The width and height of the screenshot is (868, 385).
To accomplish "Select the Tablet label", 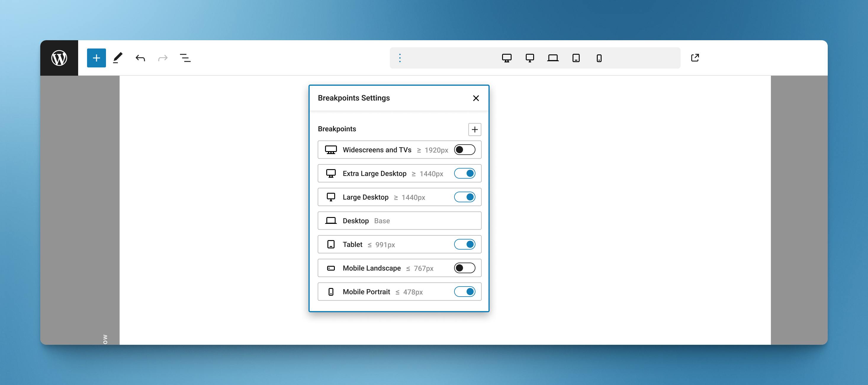I will pos(353,244).
